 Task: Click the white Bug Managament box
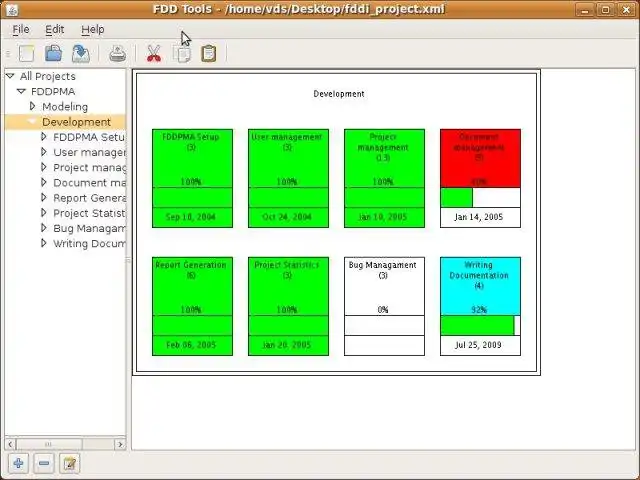(384, 306)
